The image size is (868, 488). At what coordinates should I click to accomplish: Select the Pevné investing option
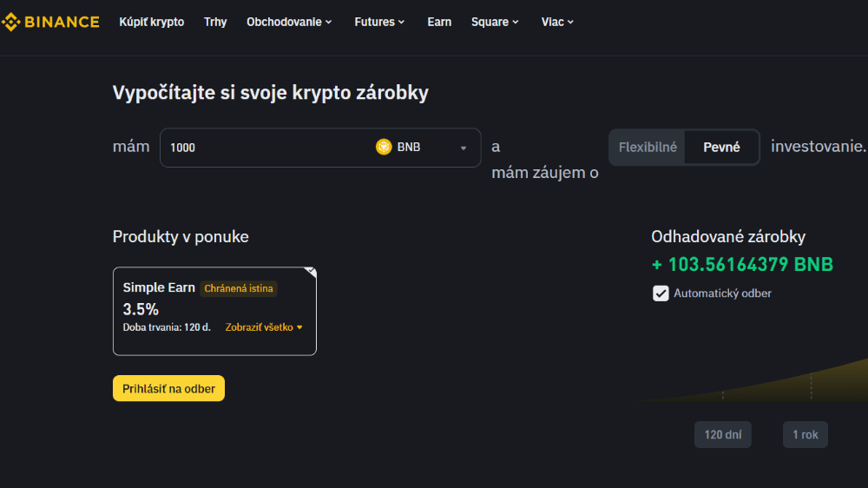[x=721, y=148]
